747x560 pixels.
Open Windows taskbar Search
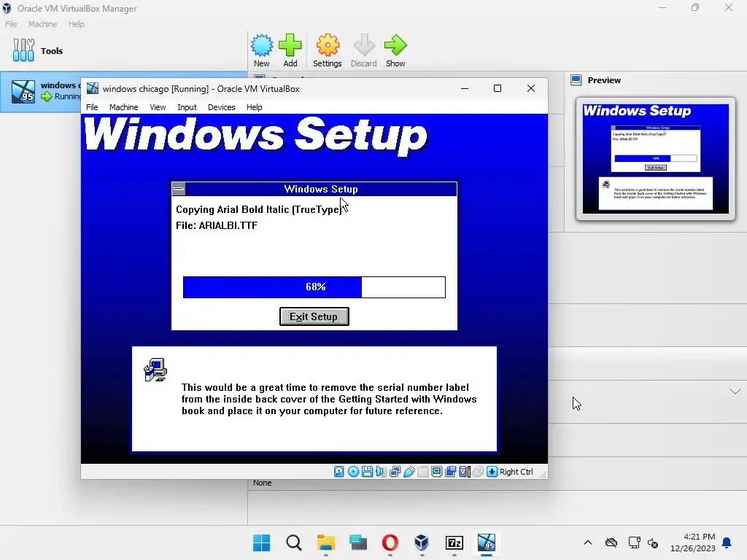pyautogui.click(x=293, y=542)
